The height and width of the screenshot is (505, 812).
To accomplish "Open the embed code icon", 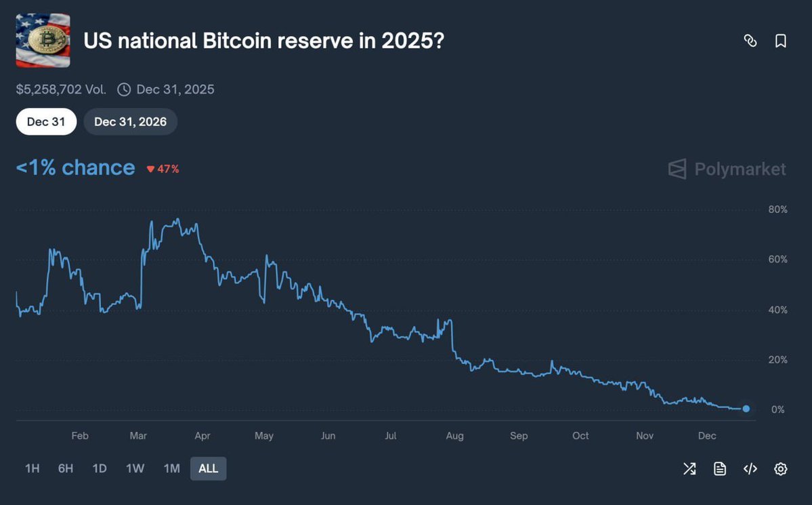I will (750, 468).
